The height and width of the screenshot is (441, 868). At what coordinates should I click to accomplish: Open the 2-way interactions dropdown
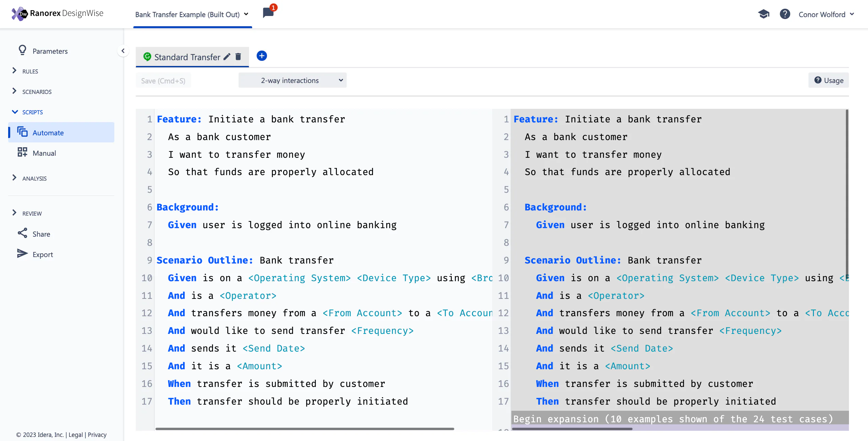click(x=293, y=80)
